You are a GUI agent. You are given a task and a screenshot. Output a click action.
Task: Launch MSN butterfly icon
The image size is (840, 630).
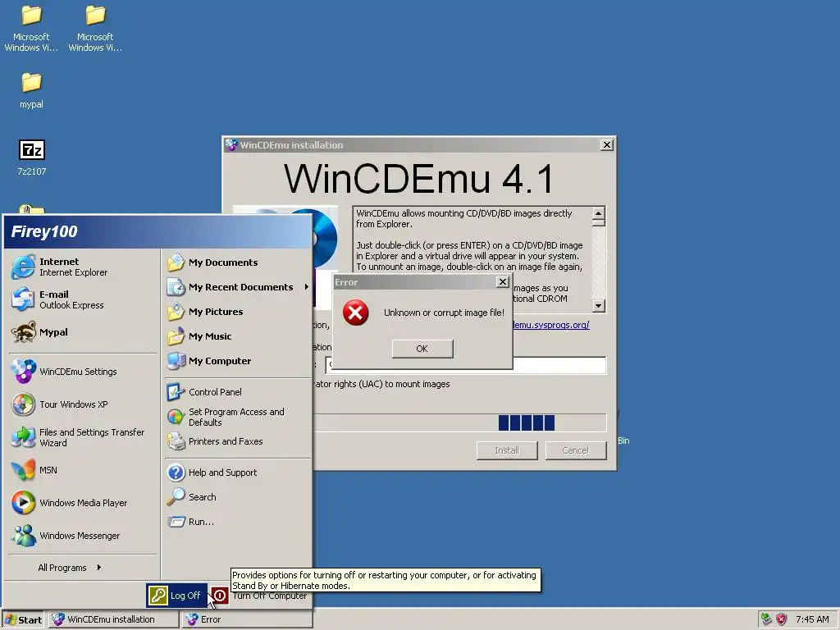(x=24, y=470)
